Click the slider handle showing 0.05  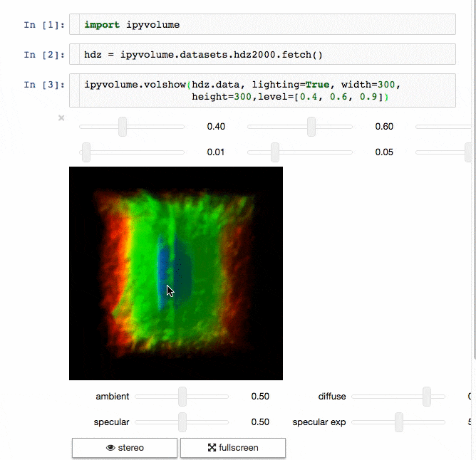274,152
